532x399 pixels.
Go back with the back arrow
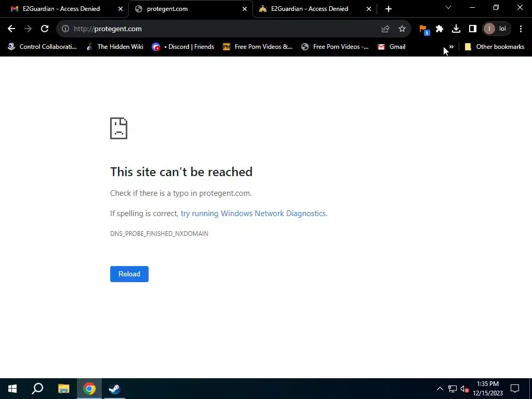tap(11, 29)
